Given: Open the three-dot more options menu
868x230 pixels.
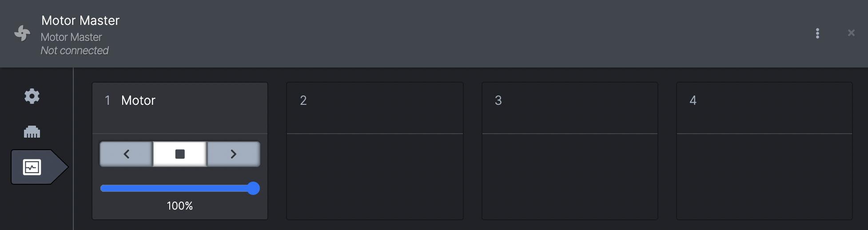Looking at the screenshot, I should (817, 33).
